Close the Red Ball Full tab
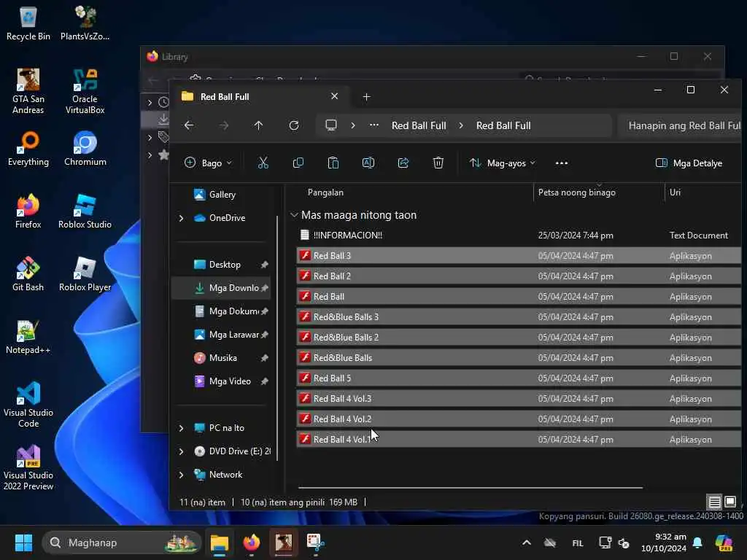Viewport: 747px width, 560px height. (x=334, y=96)
